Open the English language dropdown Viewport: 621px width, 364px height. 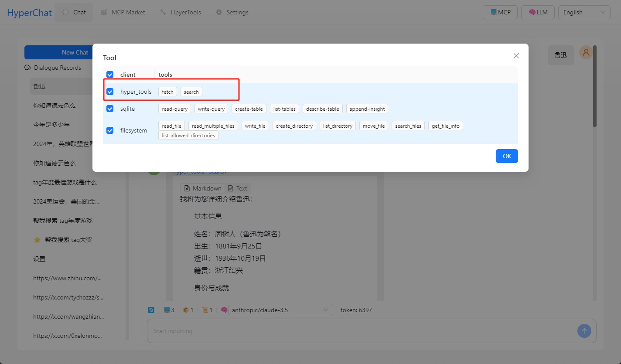(584, 12)
